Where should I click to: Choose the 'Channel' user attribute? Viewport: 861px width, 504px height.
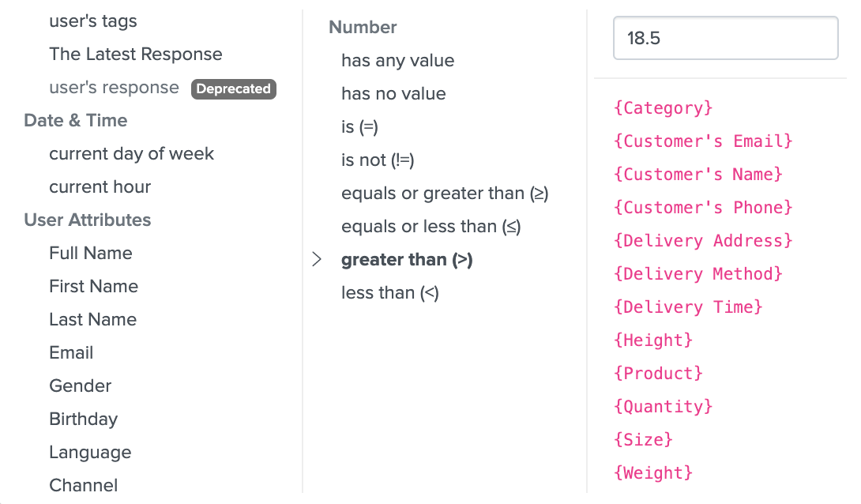[x=83, y=485]
